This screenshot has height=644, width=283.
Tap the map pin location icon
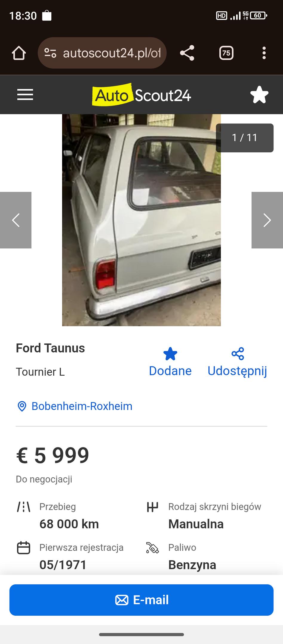(22, 406)
